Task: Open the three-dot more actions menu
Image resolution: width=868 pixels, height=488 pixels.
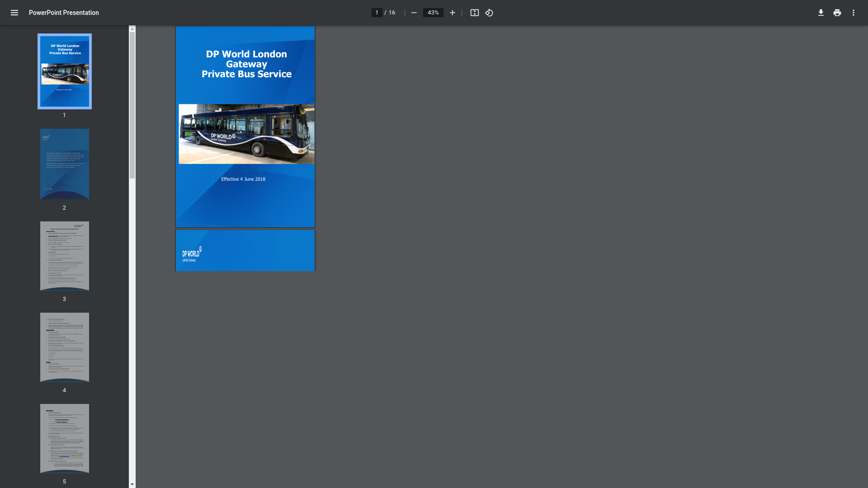Action: point(853,13)
